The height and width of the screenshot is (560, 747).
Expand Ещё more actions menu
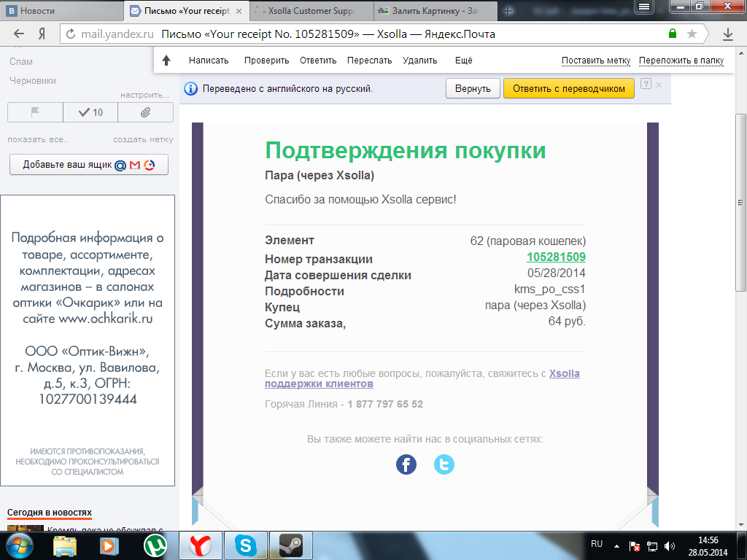click(463, 61)
